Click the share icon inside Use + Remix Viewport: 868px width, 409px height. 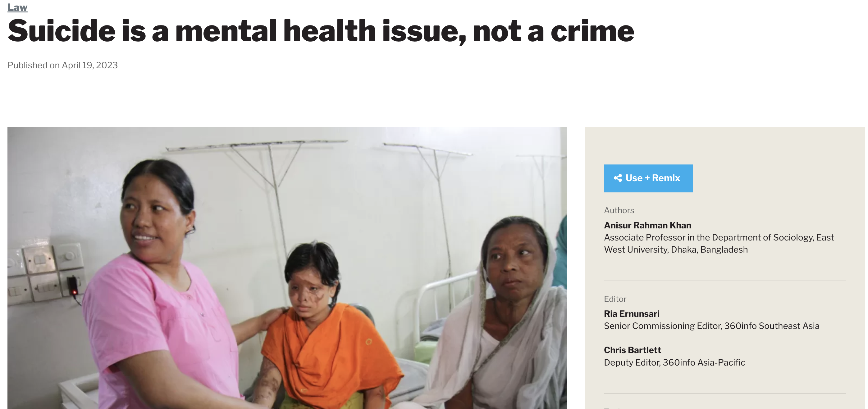point(618,178)
